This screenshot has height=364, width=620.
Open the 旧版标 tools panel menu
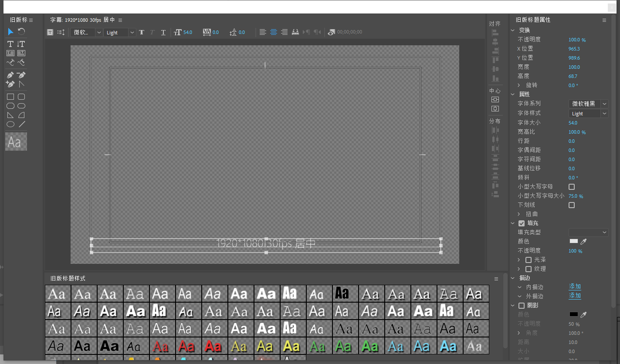coord(31,20)
